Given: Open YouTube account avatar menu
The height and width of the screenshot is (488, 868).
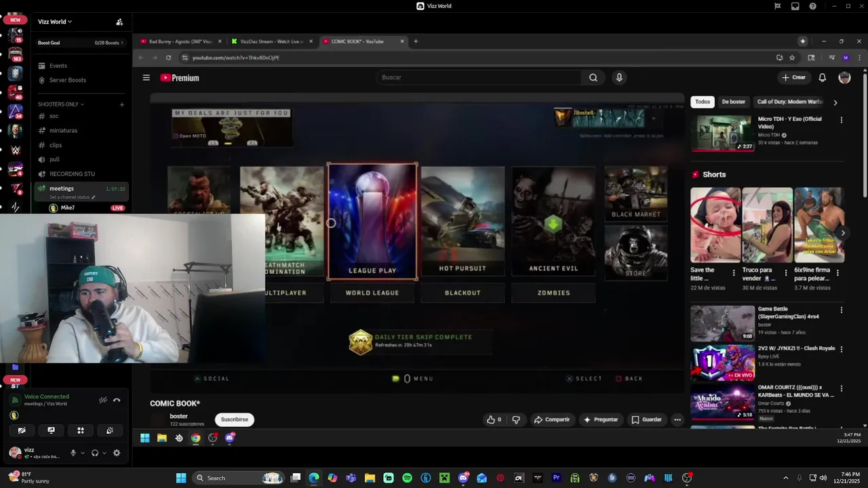Looking at the screenshot, I should 844,77.
